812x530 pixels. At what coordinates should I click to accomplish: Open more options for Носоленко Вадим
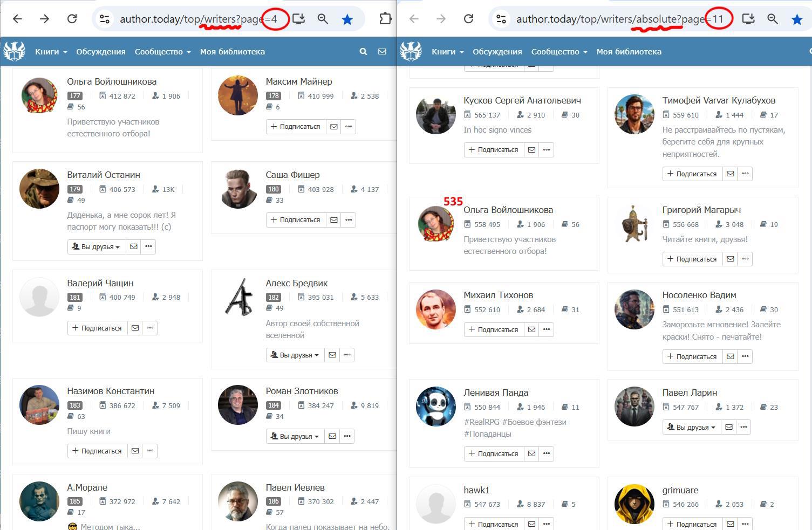tap(745, 356)
